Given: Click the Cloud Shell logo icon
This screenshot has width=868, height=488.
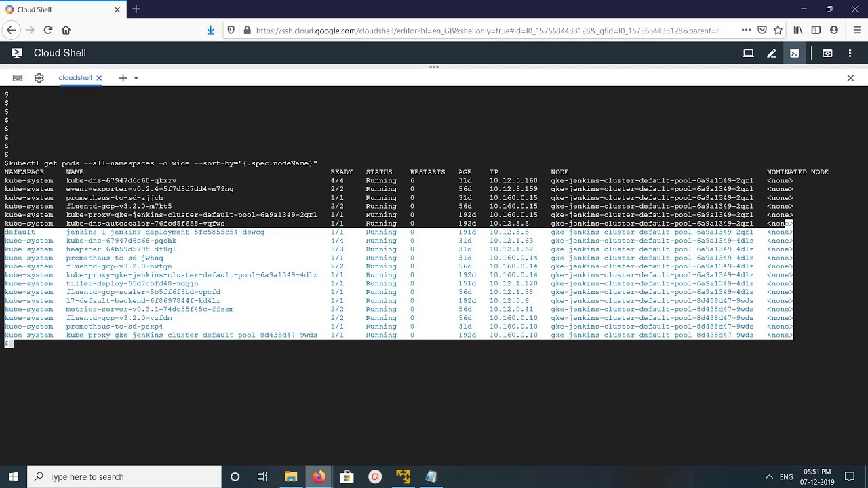Looking at the screenshot, I should click(x=17, y=53).
